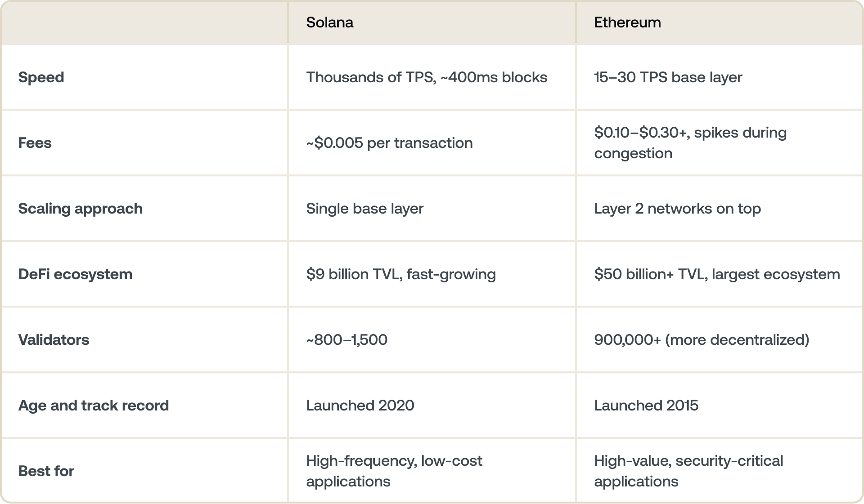This screenshot has width=864, height=504.
Task: Click the Age and track record label
Action: click(x=93, y=406)
